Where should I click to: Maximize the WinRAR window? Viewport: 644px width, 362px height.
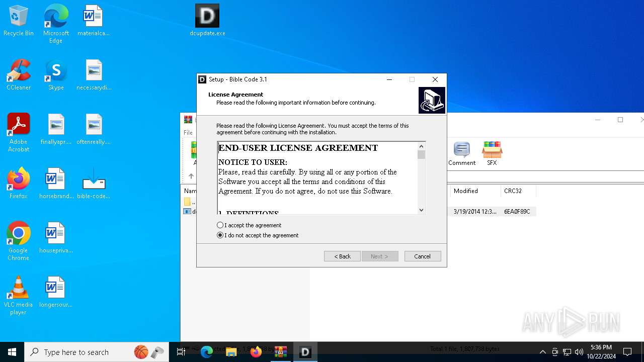620,120
